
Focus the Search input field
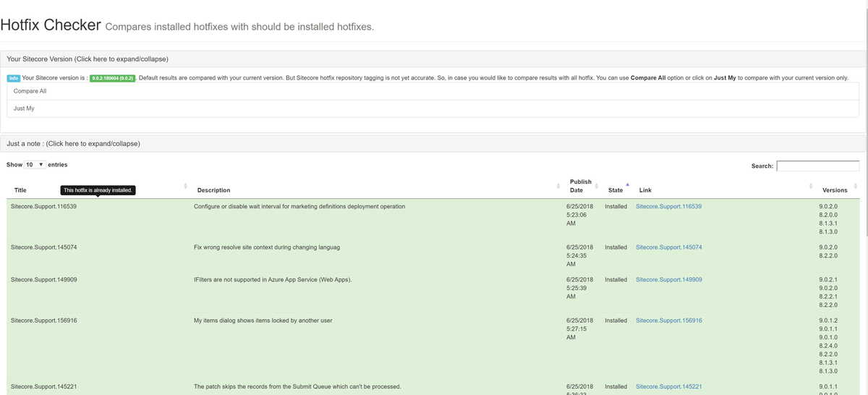click(x=817, y=166)
